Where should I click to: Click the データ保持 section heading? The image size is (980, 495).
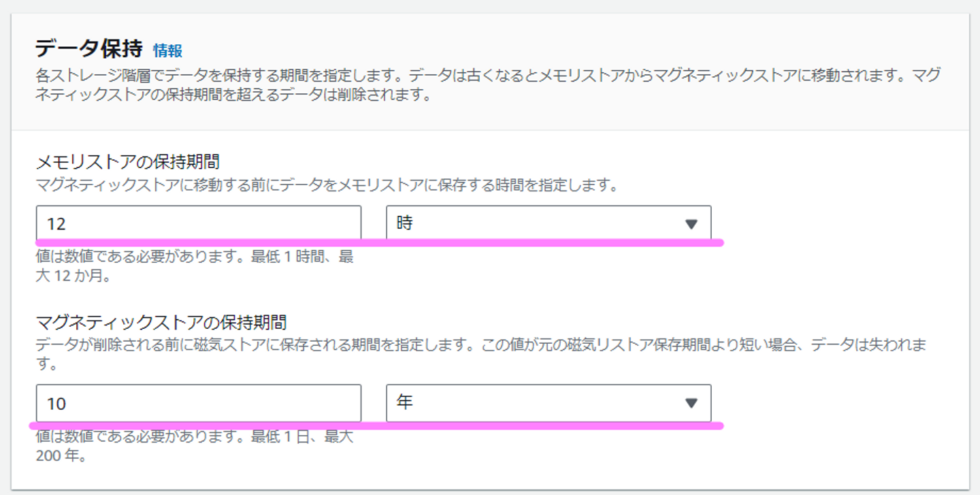88,49
